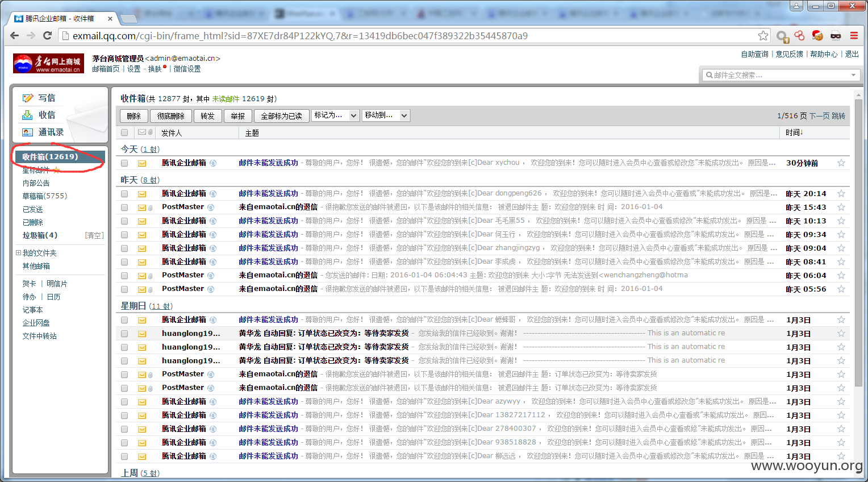Viewport: 868px width, 482px height.
Task: Open the 移动到... dropdown
Action: pos(386,115)
